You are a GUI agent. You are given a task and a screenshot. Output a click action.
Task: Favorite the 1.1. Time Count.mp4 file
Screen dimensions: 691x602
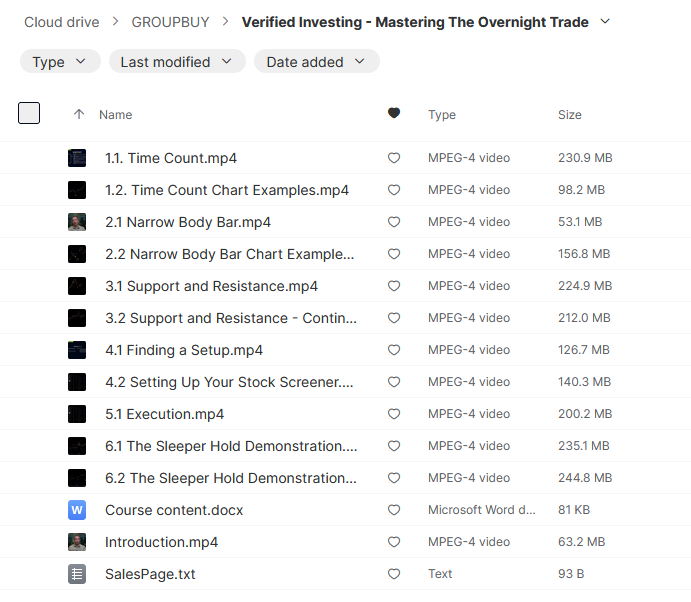coord(394,158)
